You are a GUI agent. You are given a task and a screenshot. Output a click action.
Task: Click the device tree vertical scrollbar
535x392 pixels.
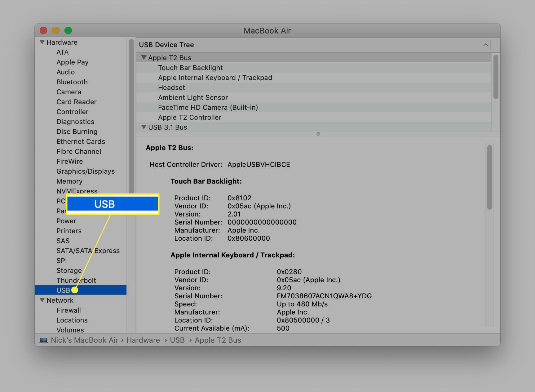[x=496, y=77]
